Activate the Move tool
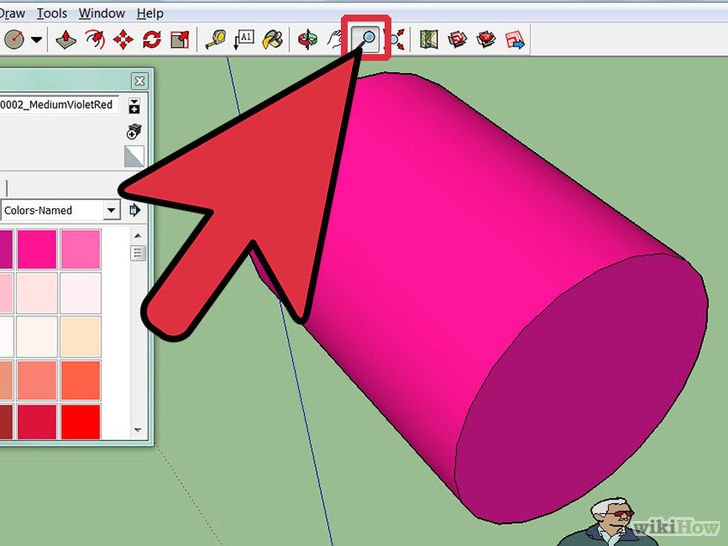This screenshot has height=546, width=728. pos(124,40)
